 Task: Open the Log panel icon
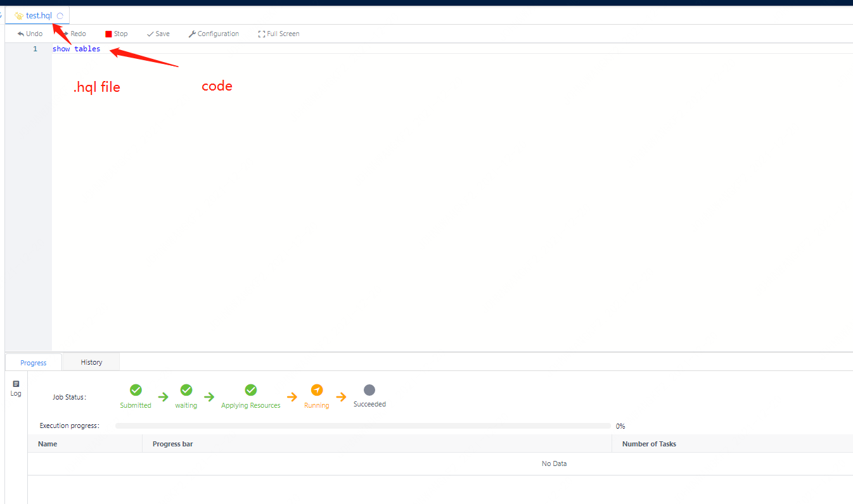coord(16,384)
